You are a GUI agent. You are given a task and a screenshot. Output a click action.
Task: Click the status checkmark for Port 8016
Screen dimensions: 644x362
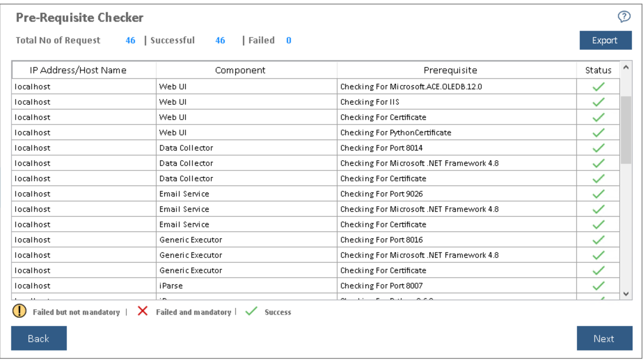point(599,239)
